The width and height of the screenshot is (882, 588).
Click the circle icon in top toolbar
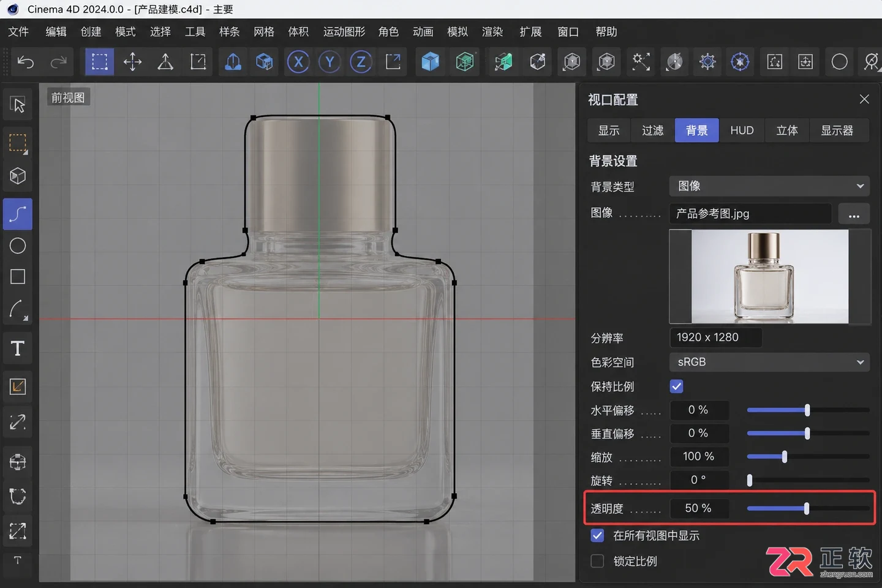click(840, 62)
